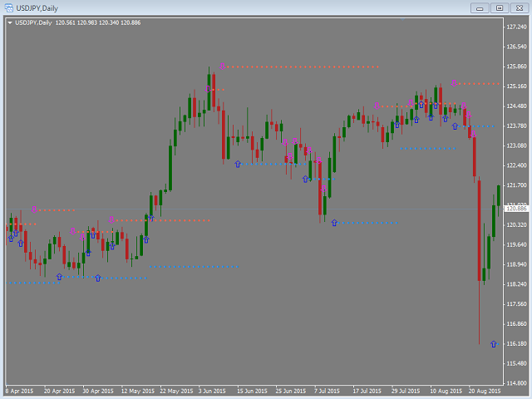Screen dimensions: 532x399
Task: Select blue up arrow starting the 120.320 dotted line
Action: tap(334, 223)
